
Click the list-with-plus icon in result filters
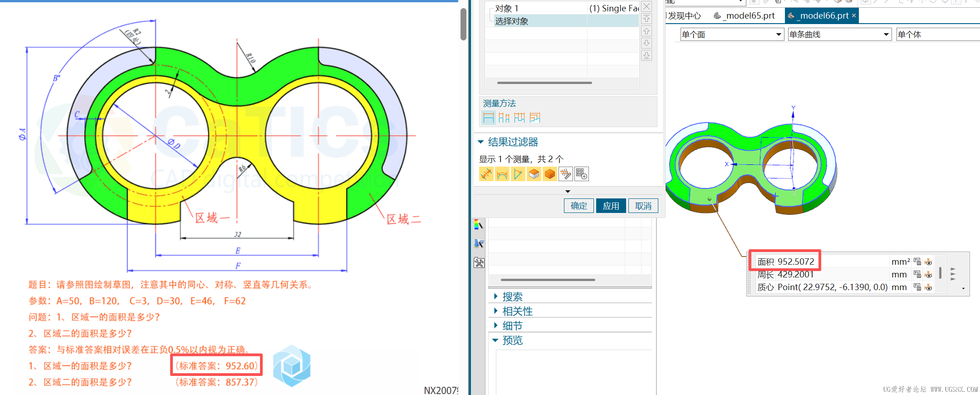tap(582, 174)
